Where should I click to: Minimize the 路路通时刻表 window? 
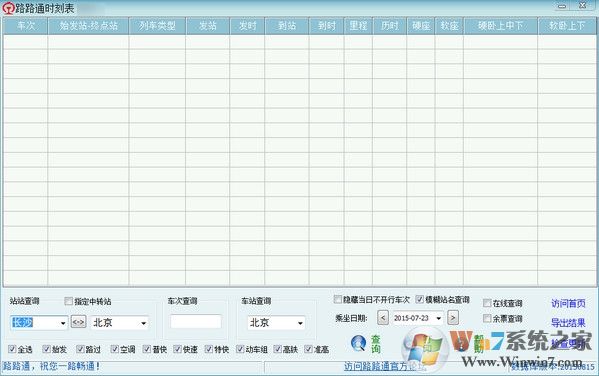pyautogui.click(x=562, y=6)
